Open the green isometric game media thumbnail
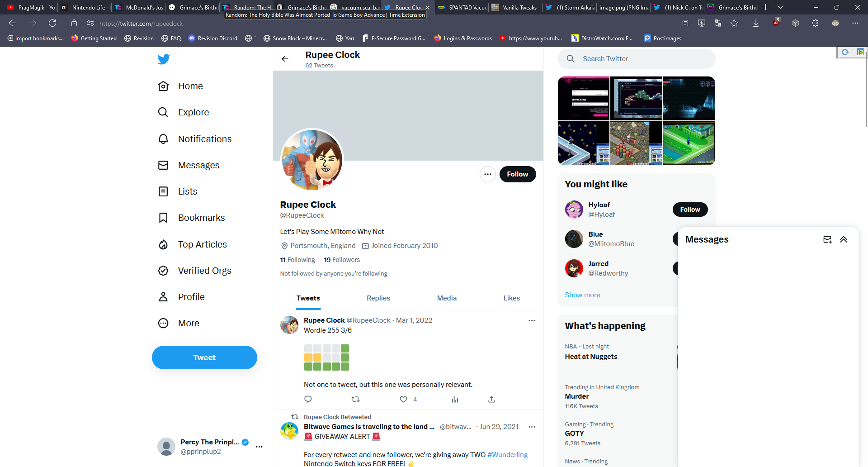The height and width of the screenshot is (467, 868). (x=689, y=143)
